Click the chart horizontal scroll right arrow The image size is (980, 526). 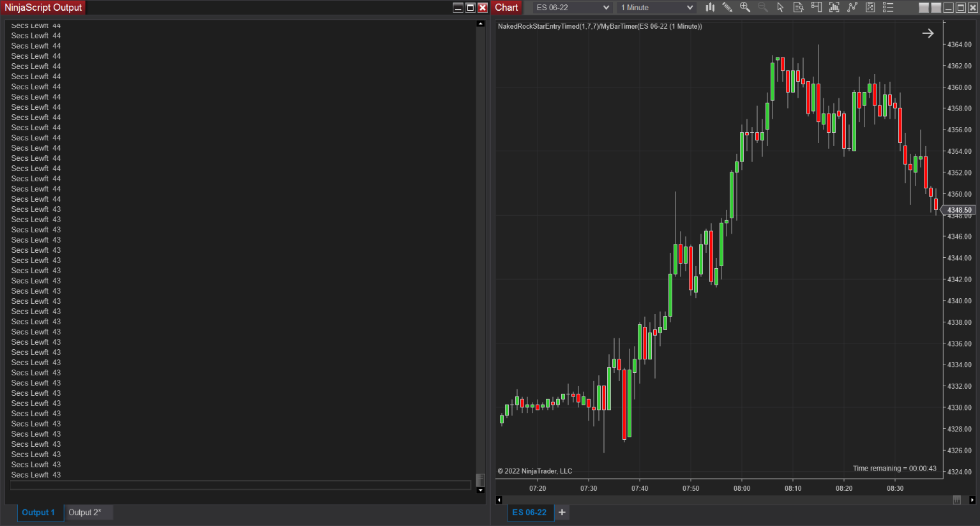coord(972,500)
